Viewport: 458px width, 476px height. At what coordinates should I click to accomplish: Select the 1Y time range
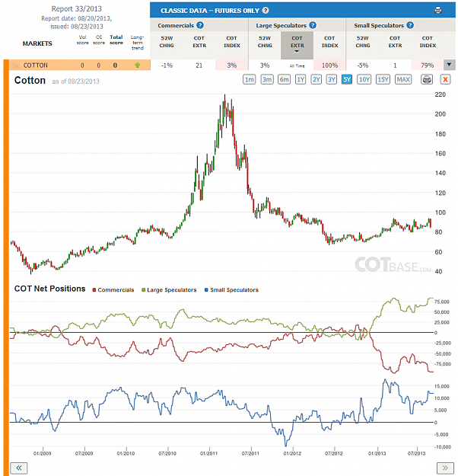pos(301,79)
